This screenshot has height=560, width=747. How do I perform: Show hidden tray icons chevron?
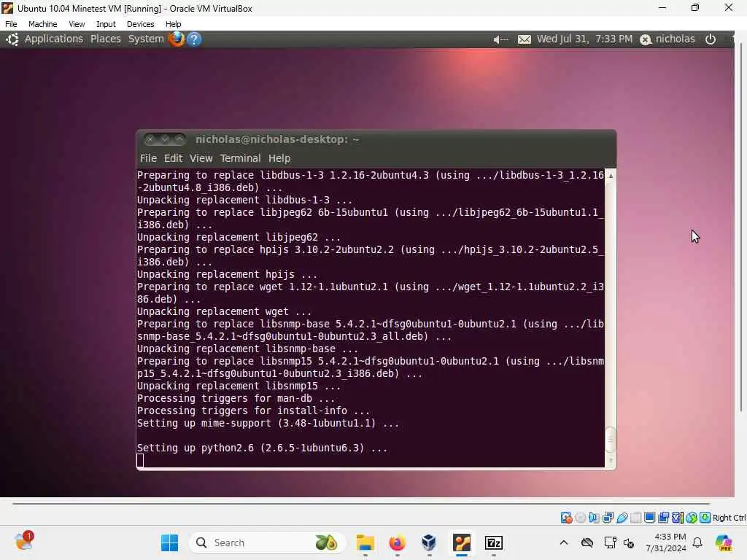point(564,542)
